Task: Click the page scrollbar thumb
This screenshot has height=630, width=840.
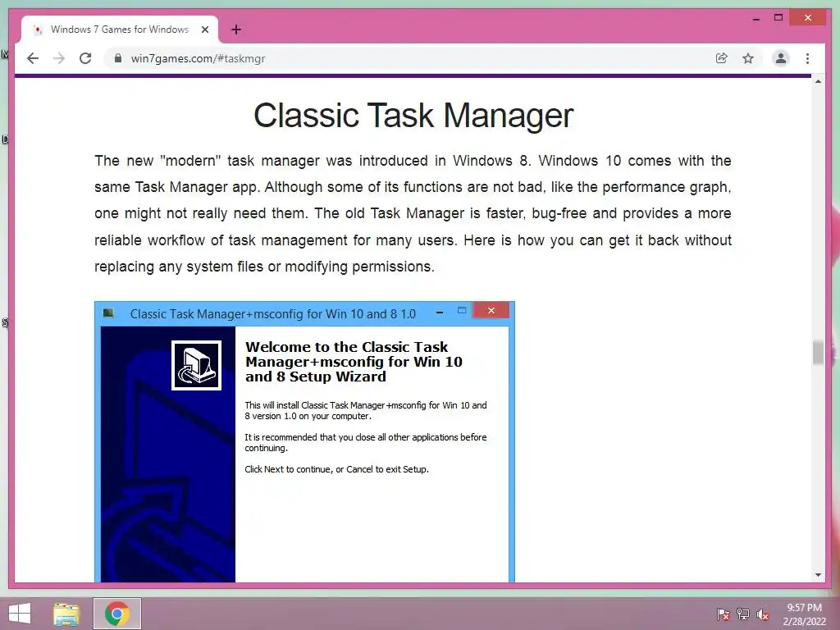Action: click(818, 353)
